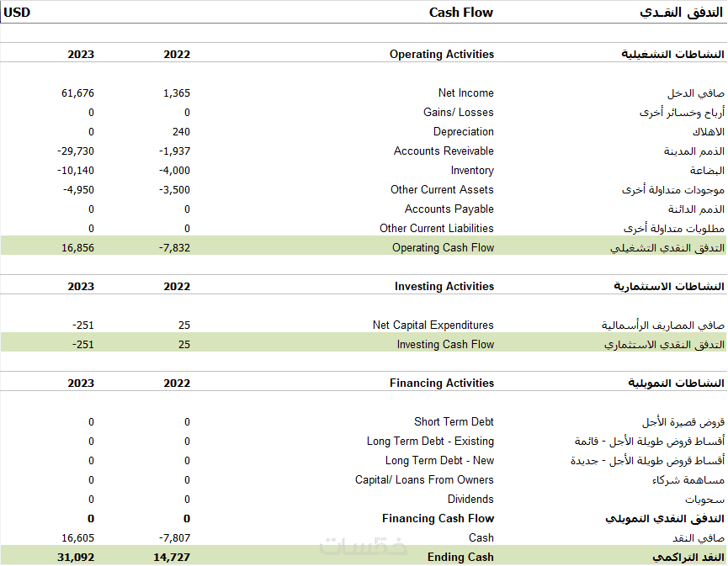Click Net Income 2023 value 61,676

click(77, 93)
